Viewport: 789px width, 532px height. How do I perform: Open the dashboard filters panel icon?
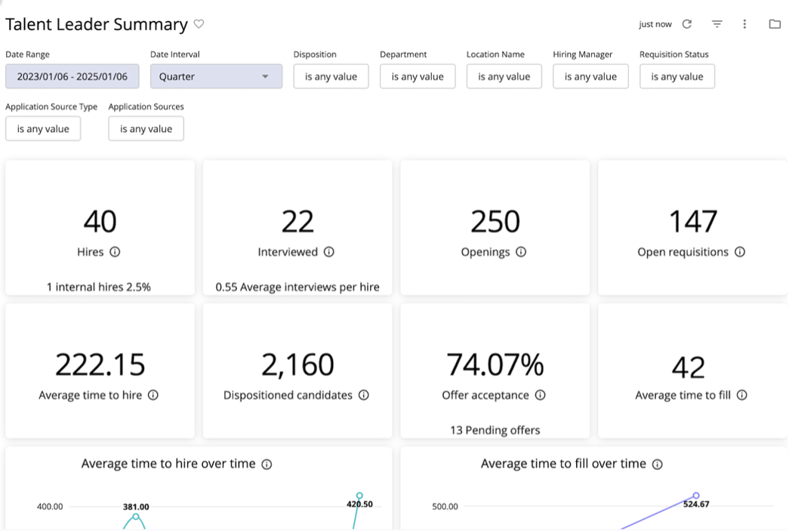pyautogui.click(x=715, y=23)
